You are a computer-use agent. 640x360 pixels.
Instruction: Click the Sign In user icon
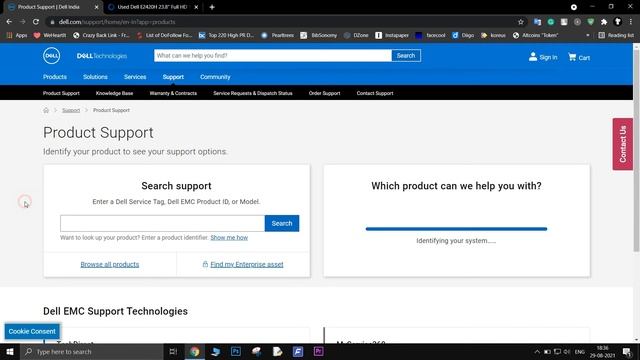pos(533,57)
